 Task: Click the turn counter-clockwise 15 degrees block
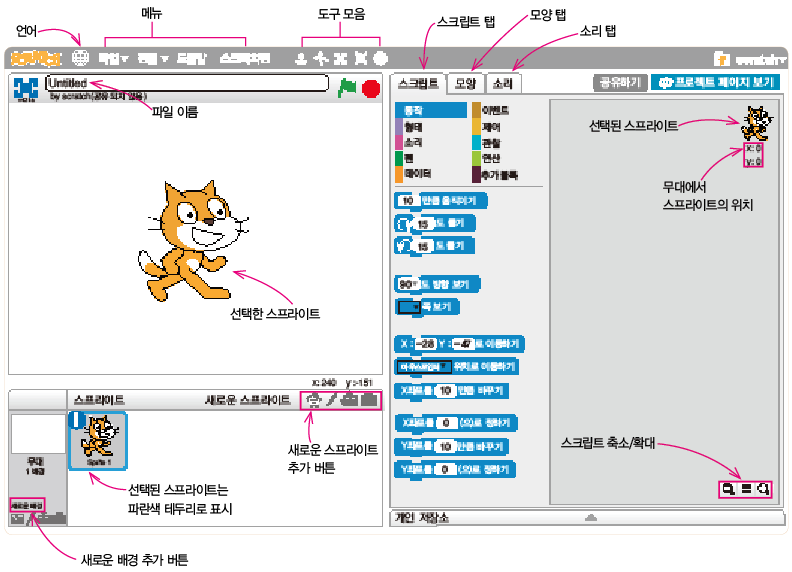(x=434, y=246)
